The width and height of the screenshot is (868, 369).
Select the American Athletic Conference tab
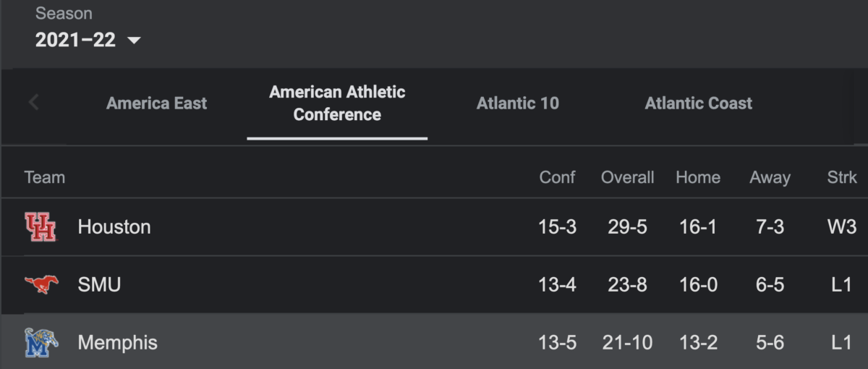[337, 103]
